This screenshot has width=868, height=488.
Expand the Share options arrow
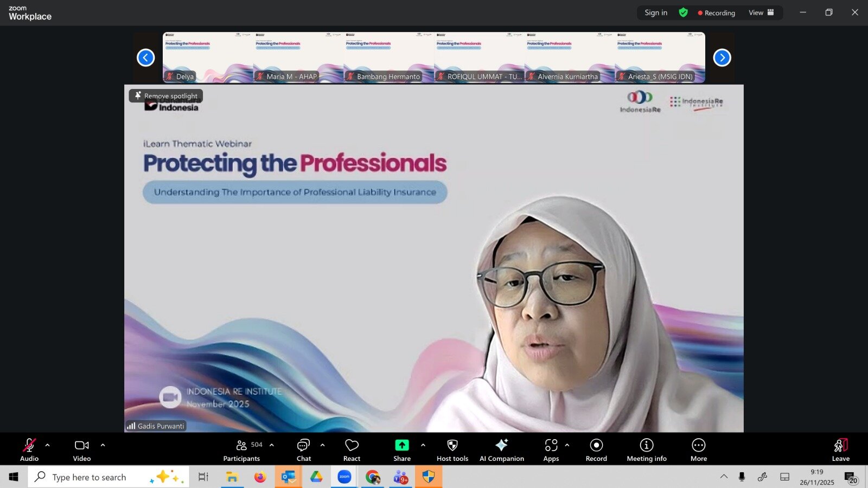coord(423,445)
